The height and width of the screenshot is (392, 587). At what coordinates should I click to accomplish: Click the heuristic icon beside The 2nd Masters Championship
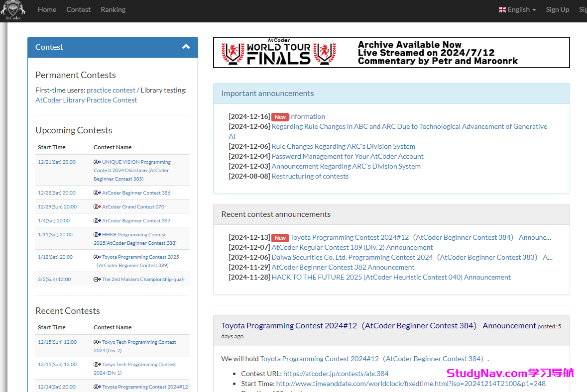[97, 280]
